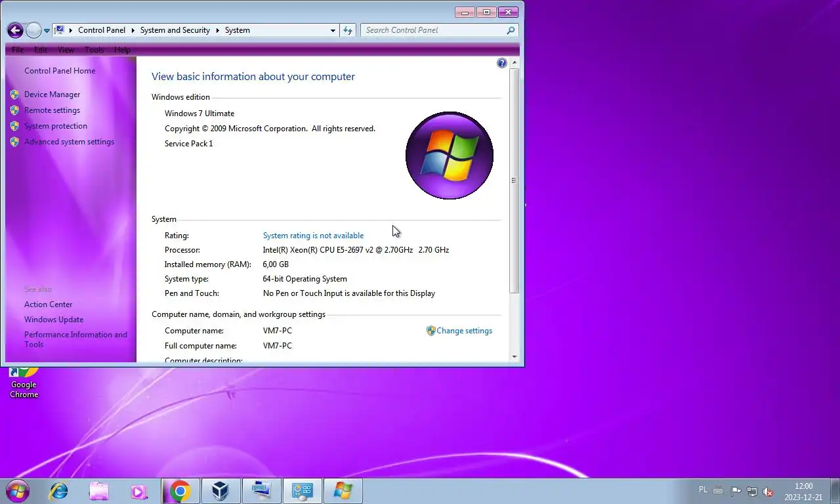Open Performance Information and Tools
The width and height of the screenshot is (840, 504).
point(75,339)
